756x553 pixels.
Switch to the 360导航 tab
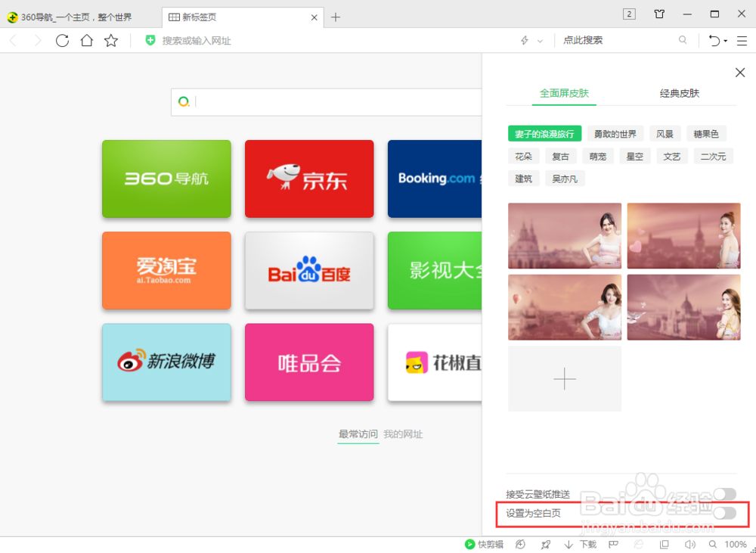pos(81,17)
